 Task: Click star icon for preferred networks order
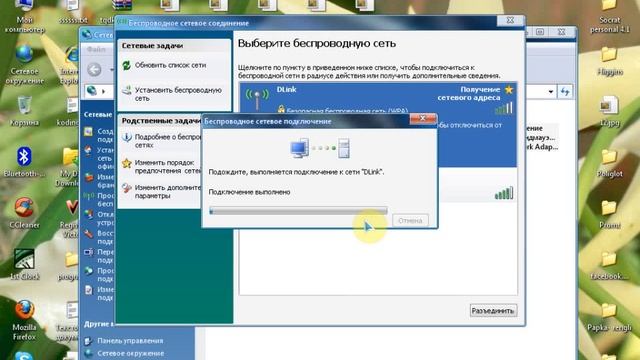tap(127, 163)
